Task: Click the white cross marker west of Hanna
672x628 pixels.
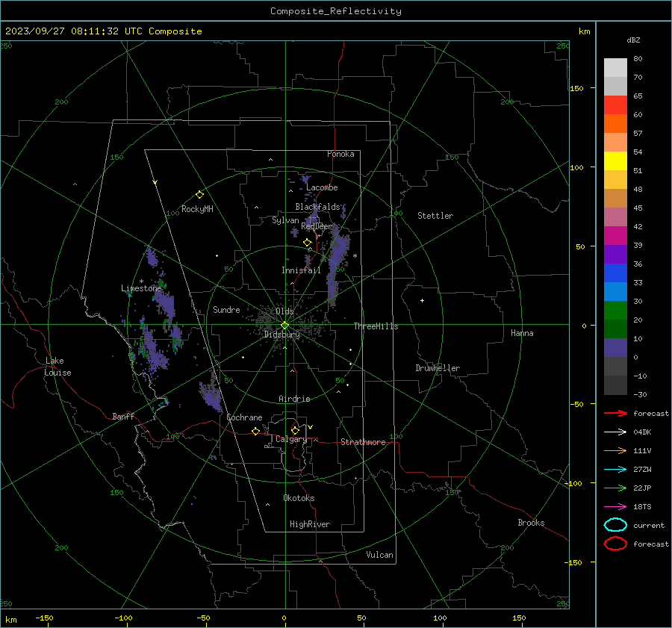Action: [x=422, y=300]
